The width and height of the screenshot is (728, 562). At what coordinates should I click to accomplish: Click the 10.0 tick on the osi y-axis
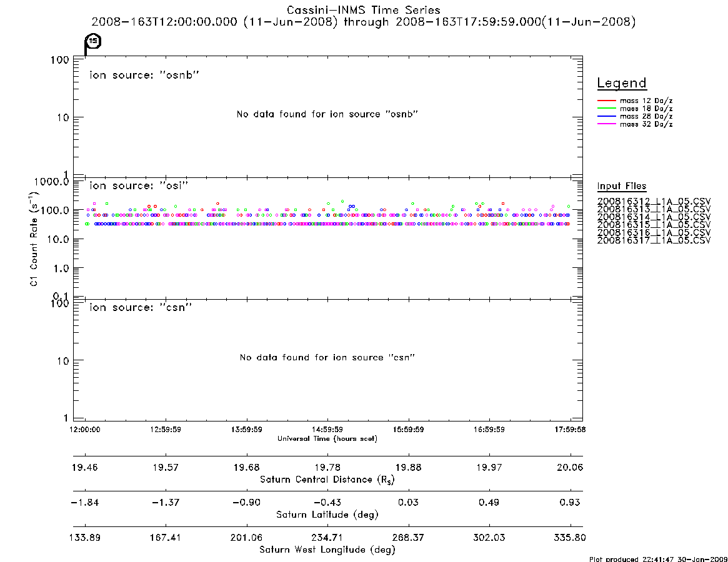point(57,239)
